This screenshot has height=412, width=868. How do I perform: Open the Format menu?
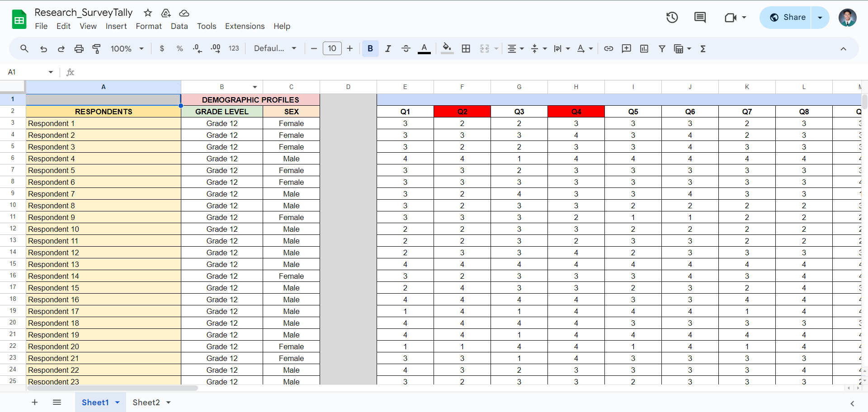click(x=149, y=26)
